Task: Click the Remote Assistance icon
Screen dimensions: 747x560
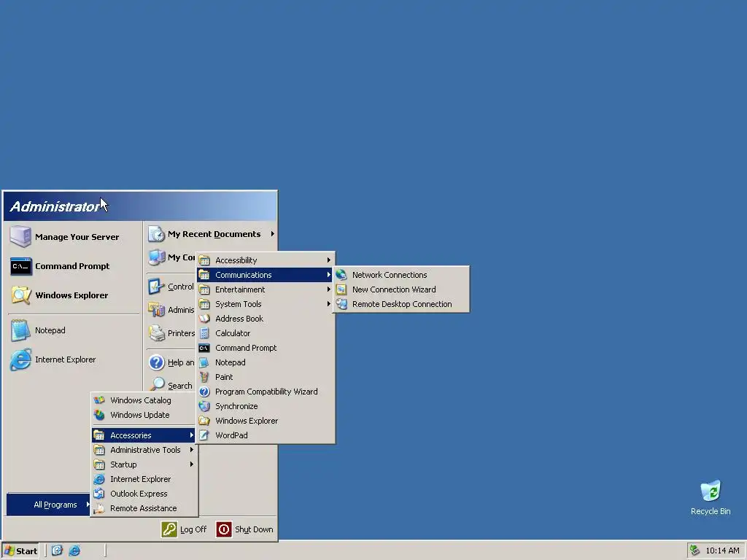Action: point(99,508)
